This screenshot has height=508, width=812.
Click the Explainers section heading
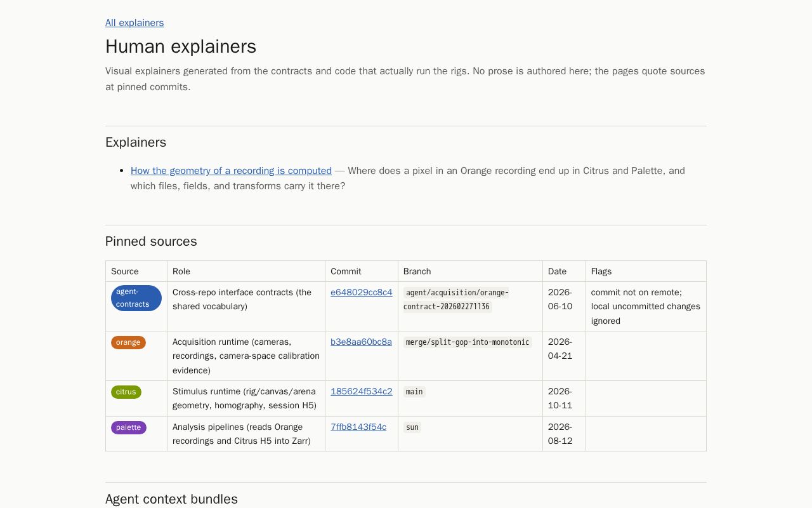coord(136,142)
